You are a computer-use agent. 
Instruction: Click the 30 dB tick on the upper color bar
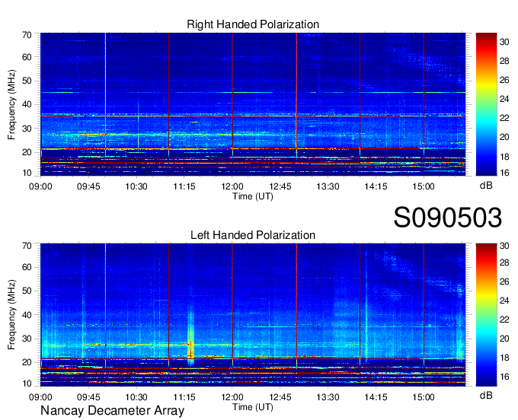coord(504,42)
